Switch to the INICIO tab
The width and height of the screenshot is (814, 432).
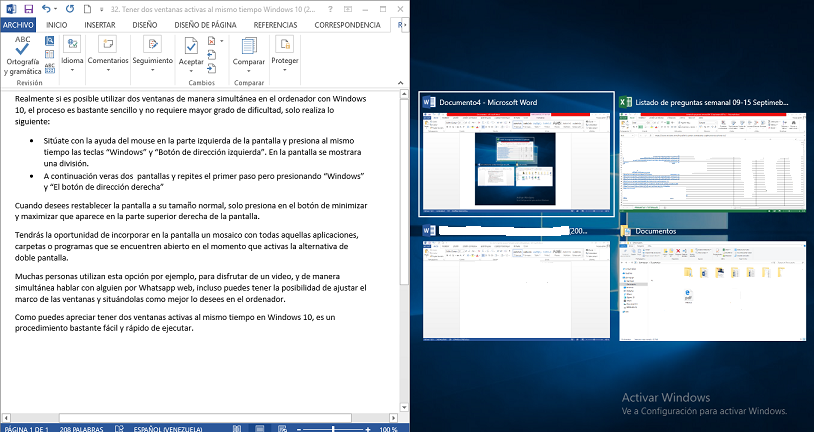point(57,25)
